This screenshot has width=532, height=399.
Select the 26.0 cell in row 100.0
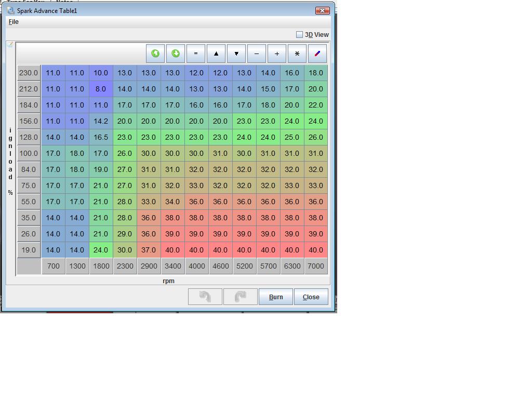click(x=125, y=153)
